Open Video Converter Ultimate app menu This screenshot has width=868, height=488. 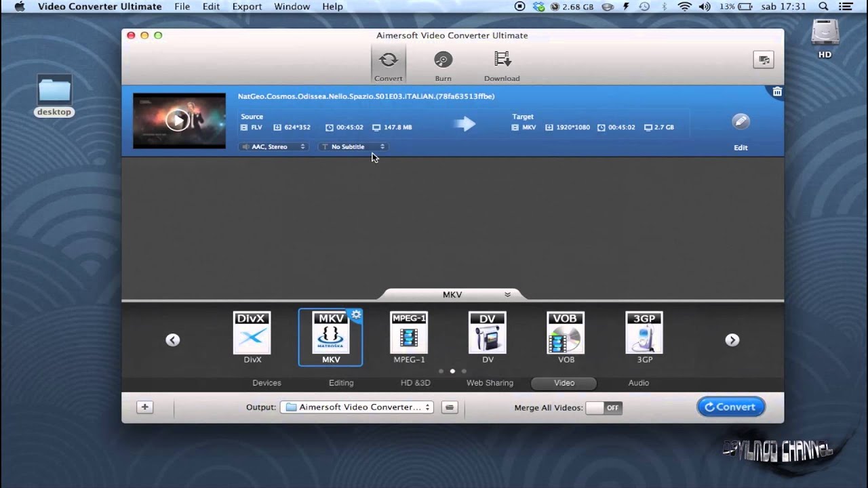click(x=100, y=7)
